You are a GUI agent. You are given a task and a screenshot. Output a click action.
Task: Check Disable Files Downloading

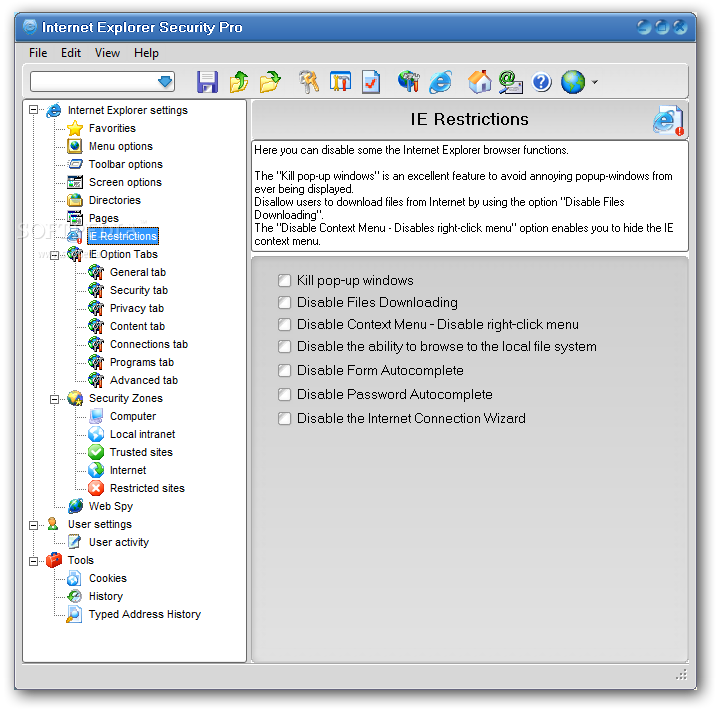tap(284, 302)
